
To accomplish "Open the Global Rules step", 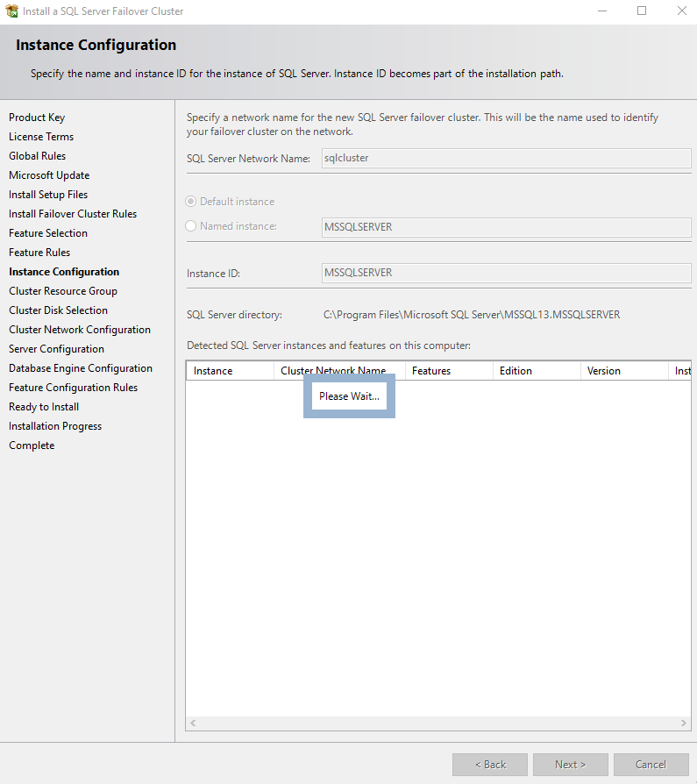I will pos(38,156).
